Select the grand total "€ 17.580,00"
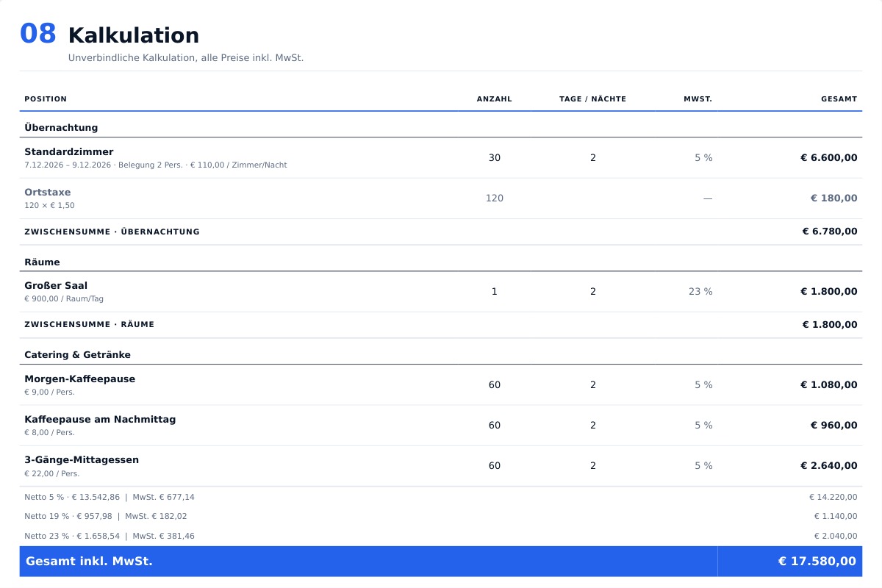This screenshot has width=882, height=588. 817,562
